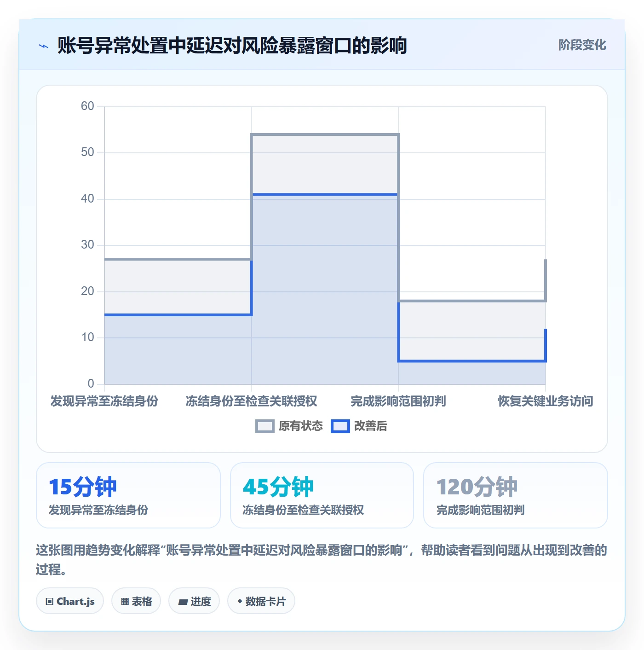Click the y-axis tick label 10
The width and height of the screenshot is (644, 650).
[87, 337]
